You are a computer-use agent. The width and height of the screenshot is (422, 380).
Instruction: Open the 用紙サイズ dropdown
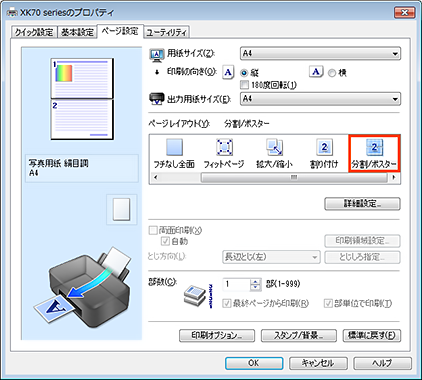320,53
